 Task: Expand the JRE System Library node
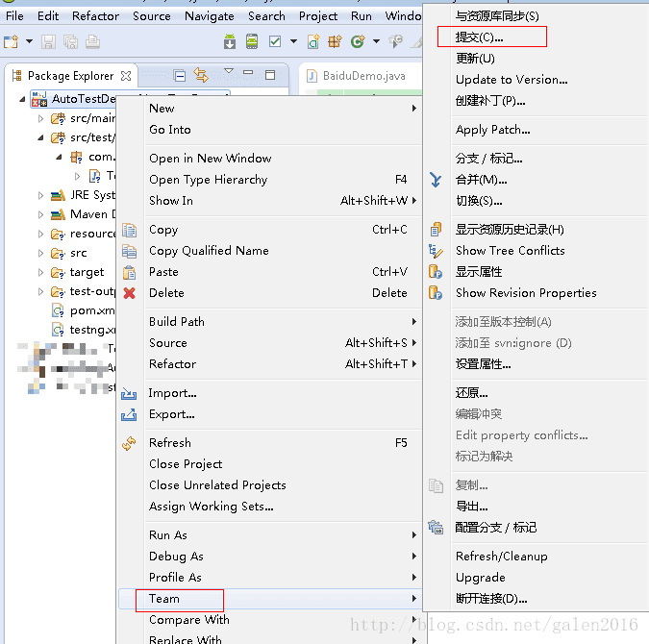point(40,195)
